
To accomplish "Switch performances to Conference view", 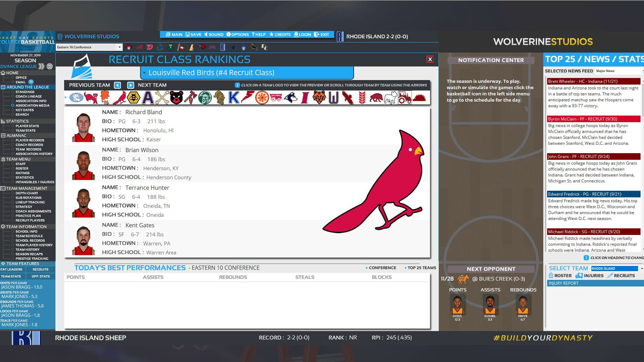I will click(381, 268).
